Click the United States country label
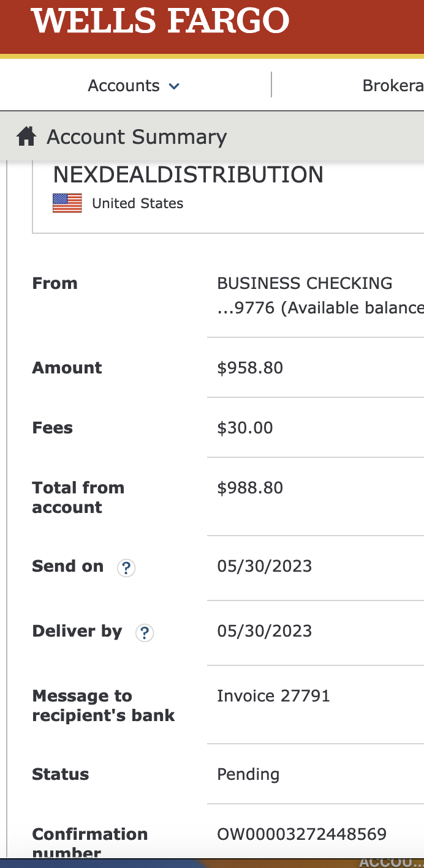 pos(138,204)
